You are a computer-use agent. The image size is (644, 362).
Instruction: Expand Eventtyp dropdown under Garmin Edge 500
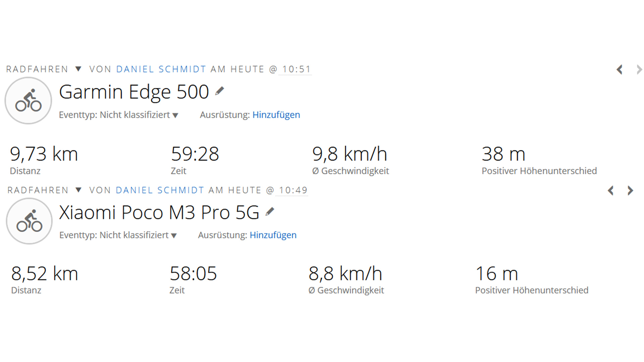(x=175, y=115)
